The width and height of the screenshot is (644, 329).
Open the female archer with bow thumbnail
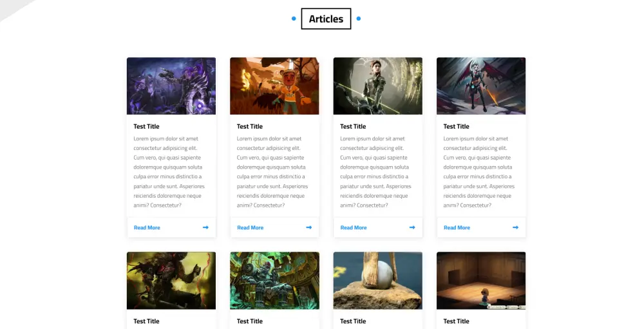pos(378,86)
